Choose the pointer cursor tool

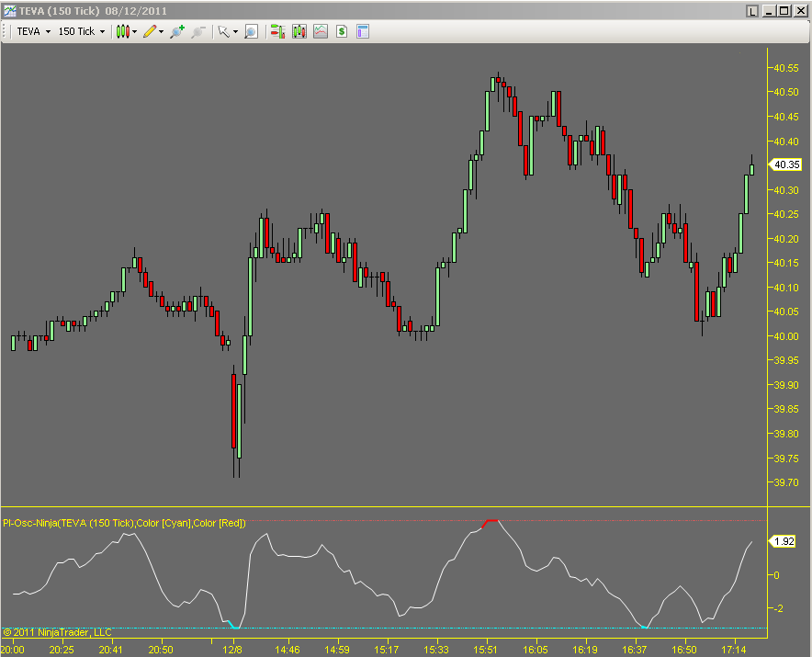click(225, 31)
